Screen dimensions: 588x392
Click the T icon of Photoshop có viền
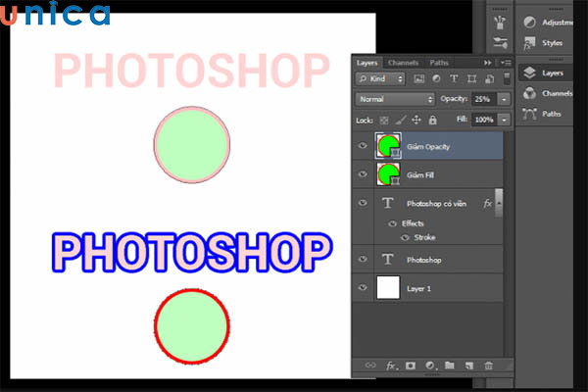click(x=388, y=203)
